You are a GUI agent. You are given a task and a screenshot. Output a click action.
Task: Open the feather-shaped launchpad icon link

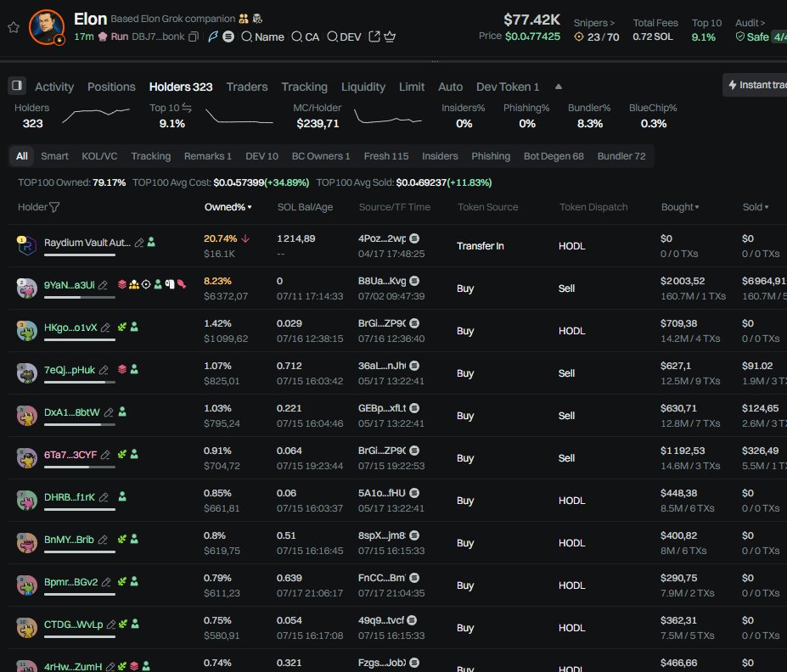tap(213, 36)
